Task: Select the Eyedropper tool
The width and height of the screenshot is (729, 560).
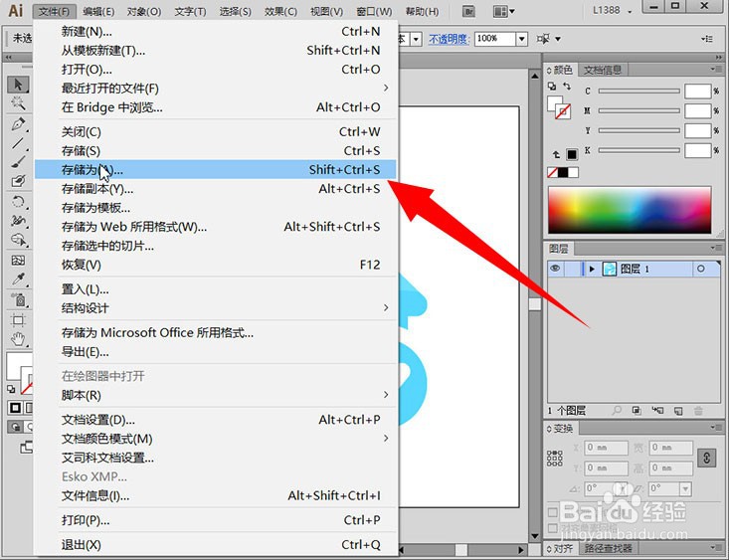Action: coord(18,280)
